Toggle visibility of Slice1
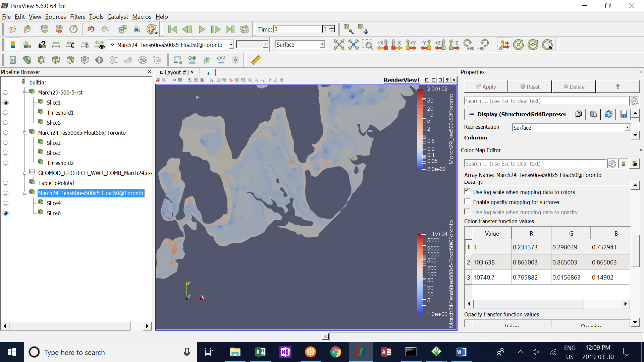This screenshot has height=362, width=644. (6, 103)
